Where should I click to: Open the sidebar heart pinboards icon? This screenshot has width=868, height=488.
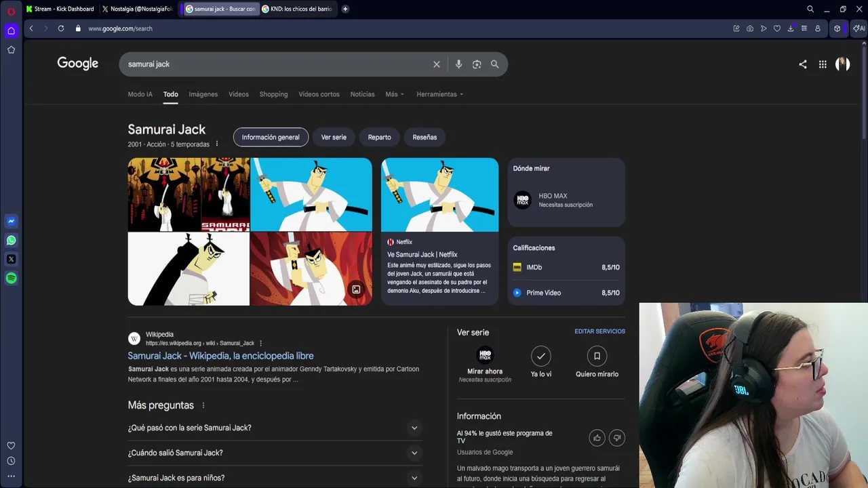pos(11,445)
